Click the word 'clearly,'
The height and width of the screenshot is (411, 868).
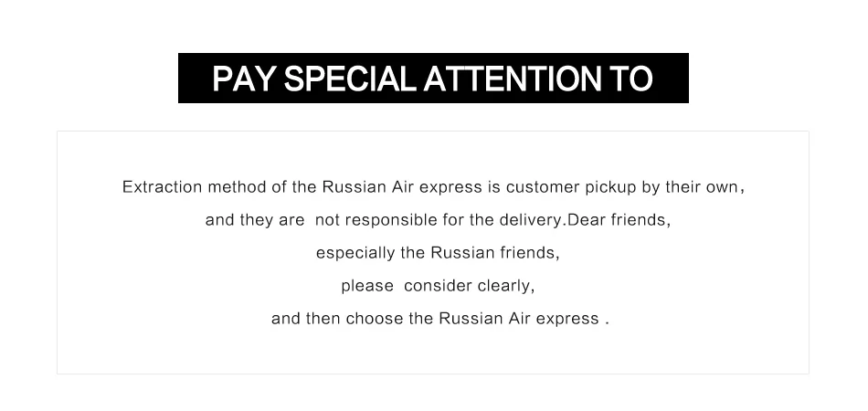506,286
